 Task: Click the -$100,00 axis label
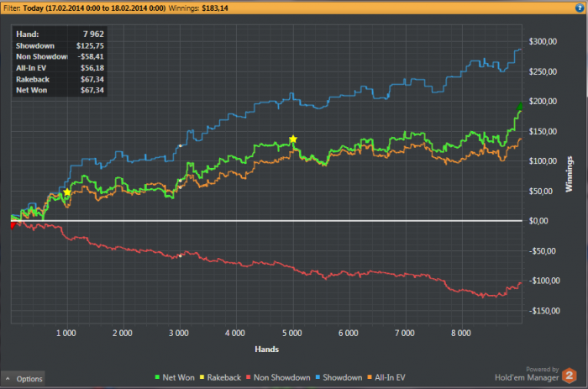coord(544,281)
